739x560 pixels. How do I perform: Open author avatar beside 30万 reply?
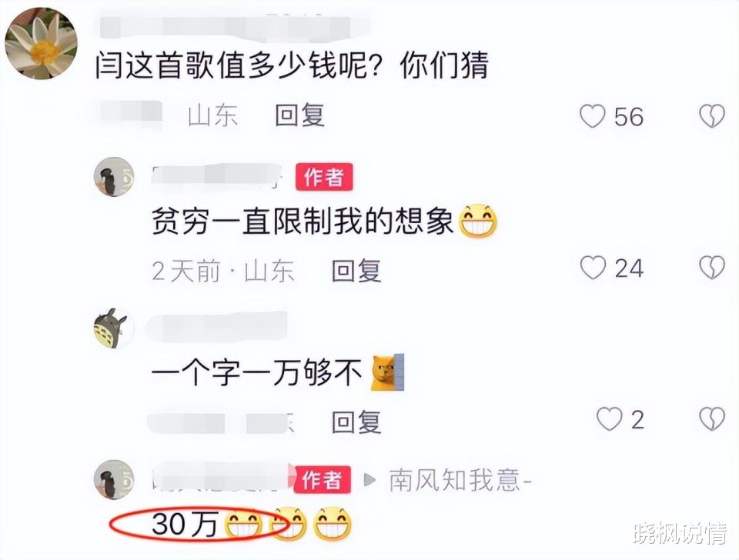(x=114, y=479)
